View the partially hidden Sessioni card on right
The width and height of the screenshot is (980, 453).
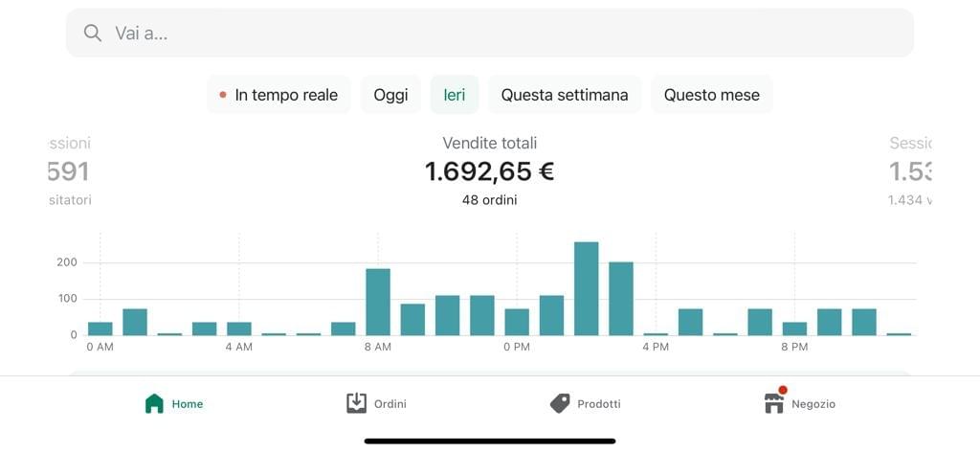click(x=910, y=171)
